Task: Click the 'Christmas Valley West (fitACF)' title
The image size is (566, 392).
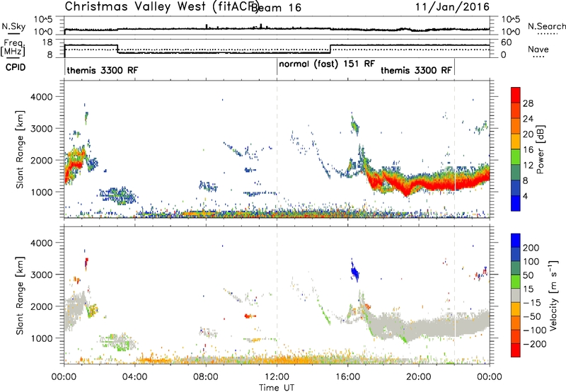Action: pos(161,6)
